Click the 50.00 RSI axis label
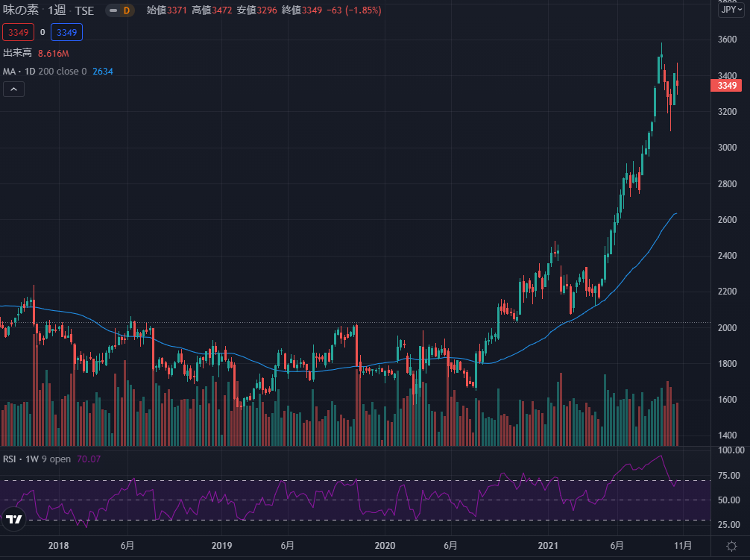The width and height of the screenshot is (750, 560). (x=729, y=500)
